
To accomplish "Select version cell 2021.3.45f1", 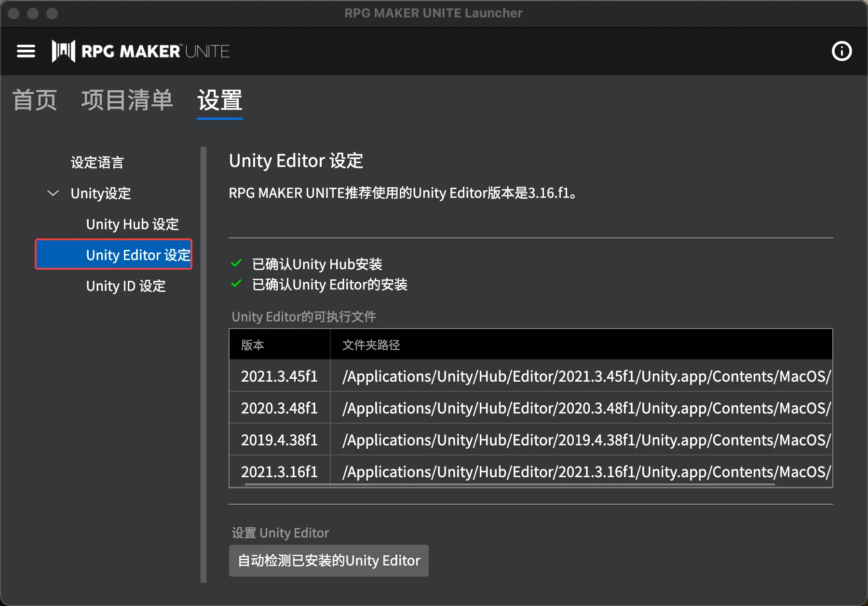I will tap(280, 376).
